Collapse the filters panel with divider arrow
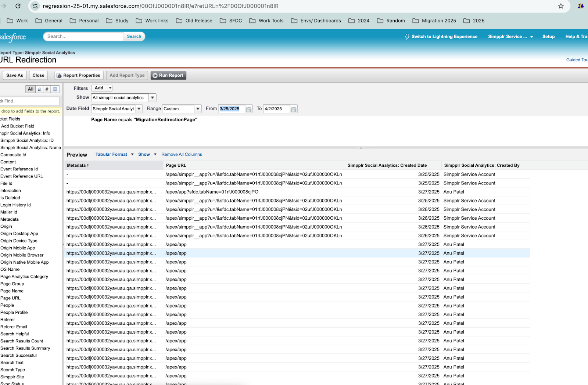The width and height of the screenshot is (588, 385). (361, 148)
